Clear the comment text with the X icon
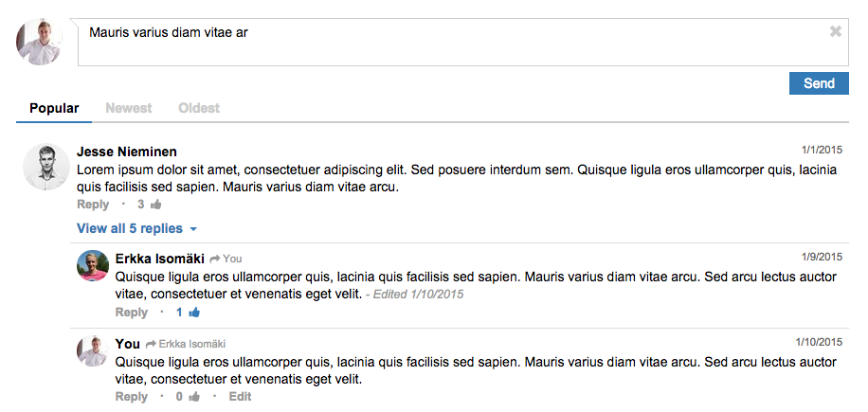Viewport: 868px width, 412px height. click(x=836, y=31)
